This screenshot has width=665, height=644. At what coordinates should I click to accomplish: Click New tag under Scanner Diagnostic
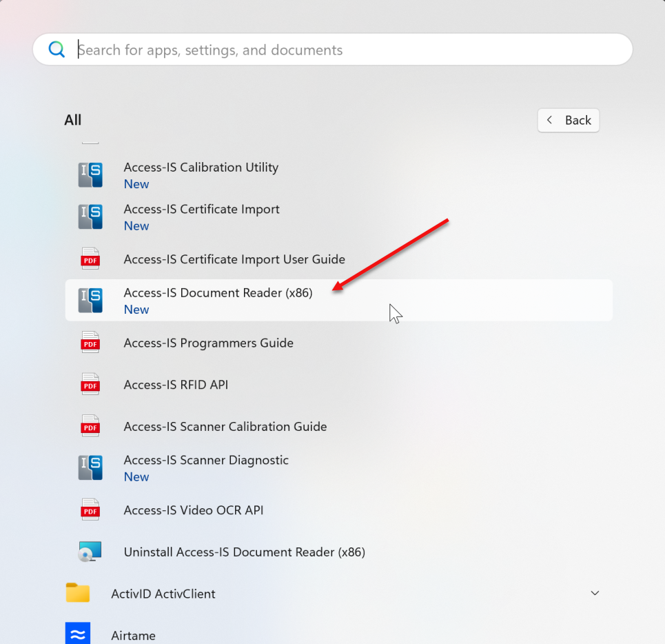136,477
